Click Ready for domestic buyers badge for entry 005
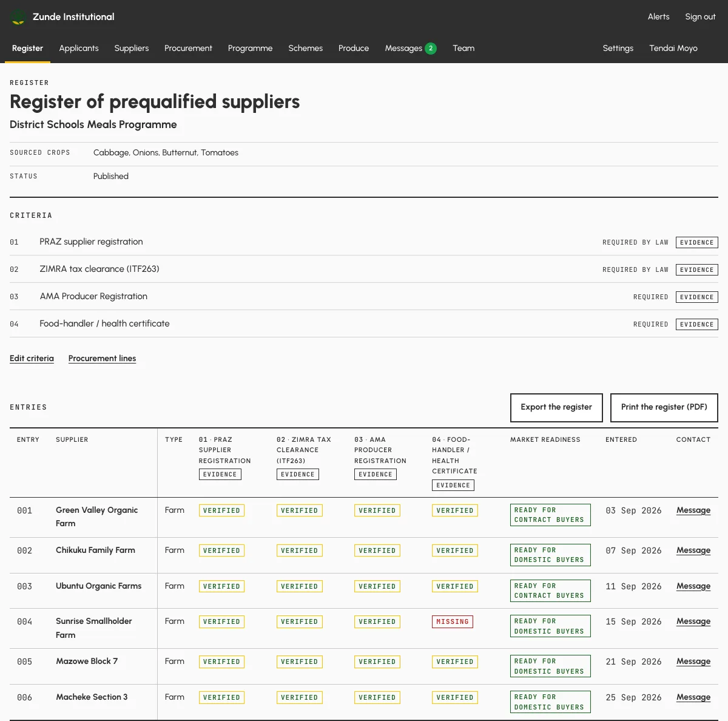This screenshot has height=721, width=728. [x=550, y=666]
